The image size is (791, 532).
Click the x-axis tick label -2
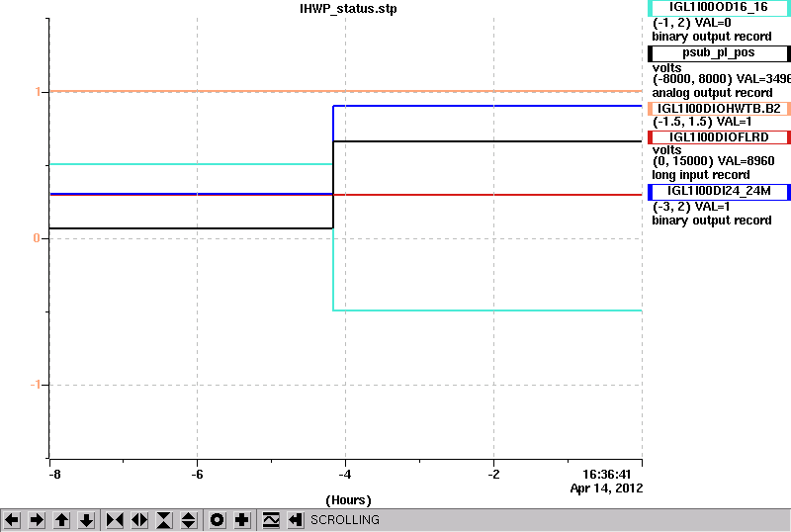(493, 475)
